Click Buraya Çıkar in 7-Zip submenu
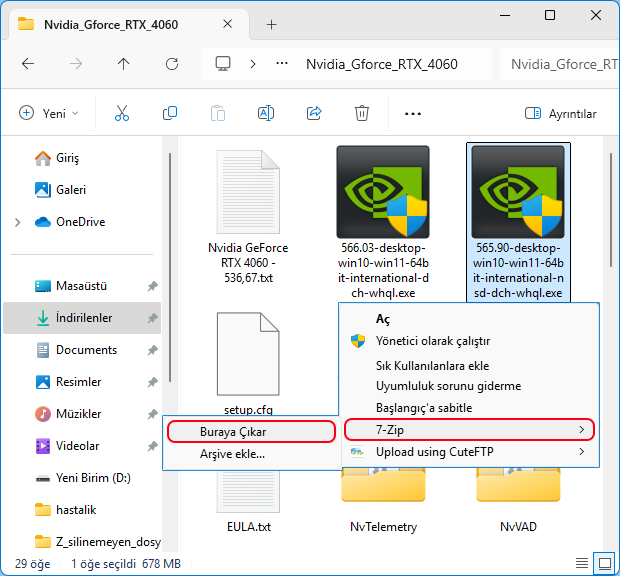This screenshot has width=620, height=576. (251, 432)
